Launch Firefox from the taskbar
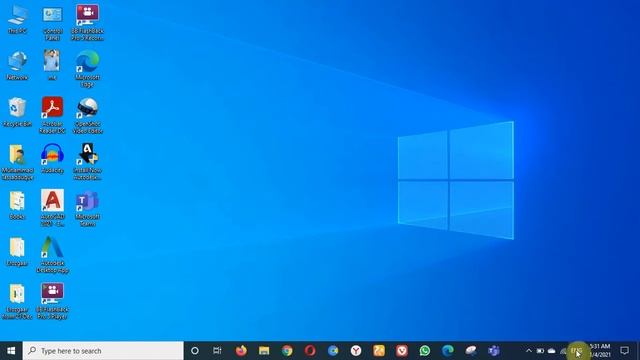The image size is (640, 360). point(241,351)
